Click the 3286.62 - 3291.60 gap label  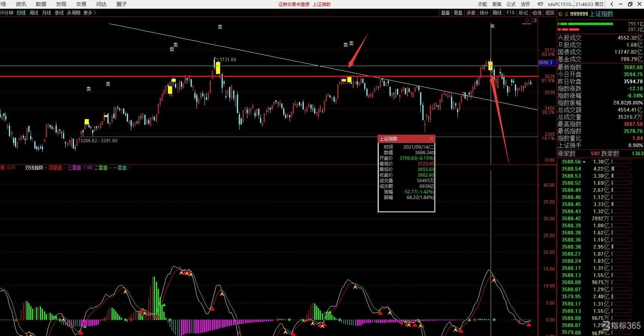99,141
